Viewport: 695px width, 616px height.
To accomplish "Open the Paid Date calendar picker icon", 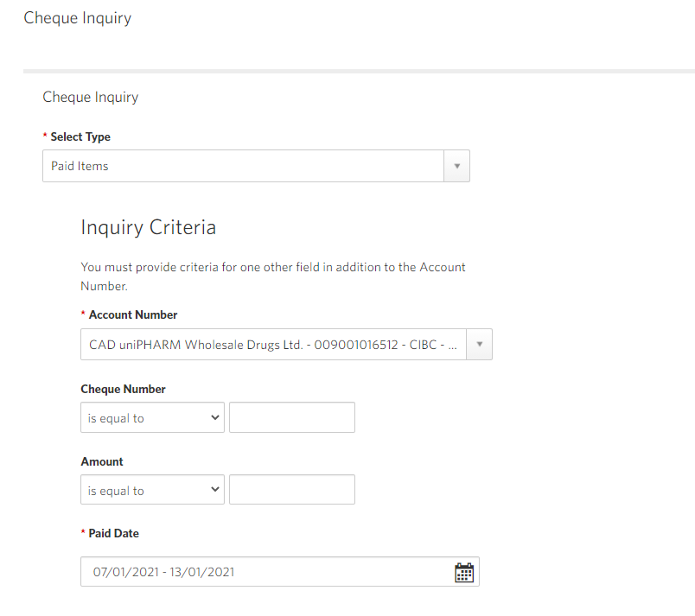I will pyautogui.click(x=464, y=572).
